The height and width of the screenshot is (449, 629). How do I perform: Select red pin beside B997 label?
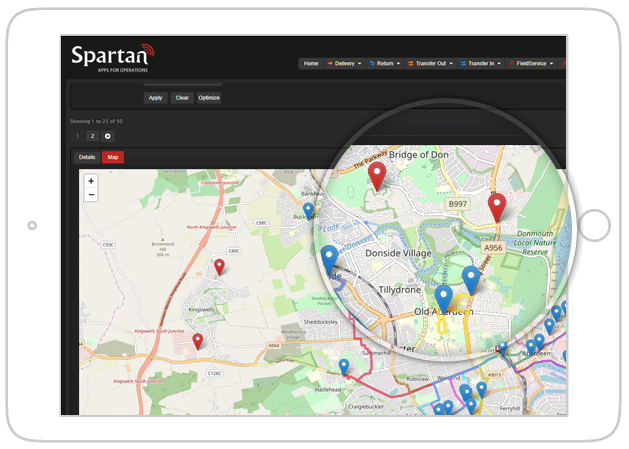(x=497, y=206)
